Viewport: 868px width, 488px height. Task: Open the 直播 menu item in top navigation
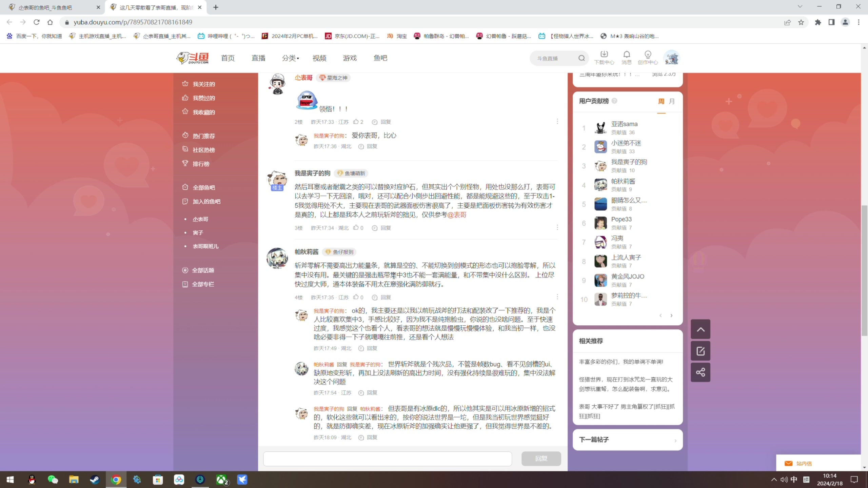tap(258, 58)
